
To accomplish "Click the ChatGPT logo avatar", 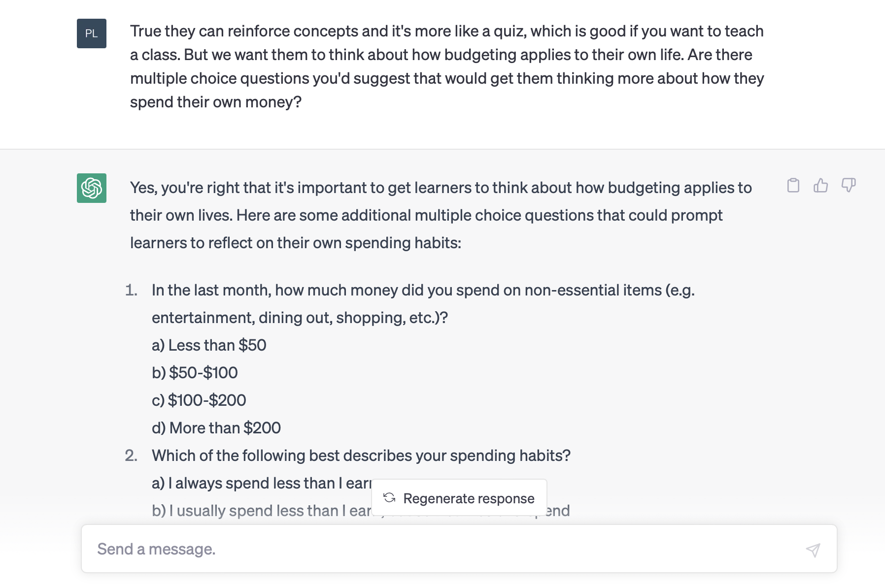I will tap(92, 188).
